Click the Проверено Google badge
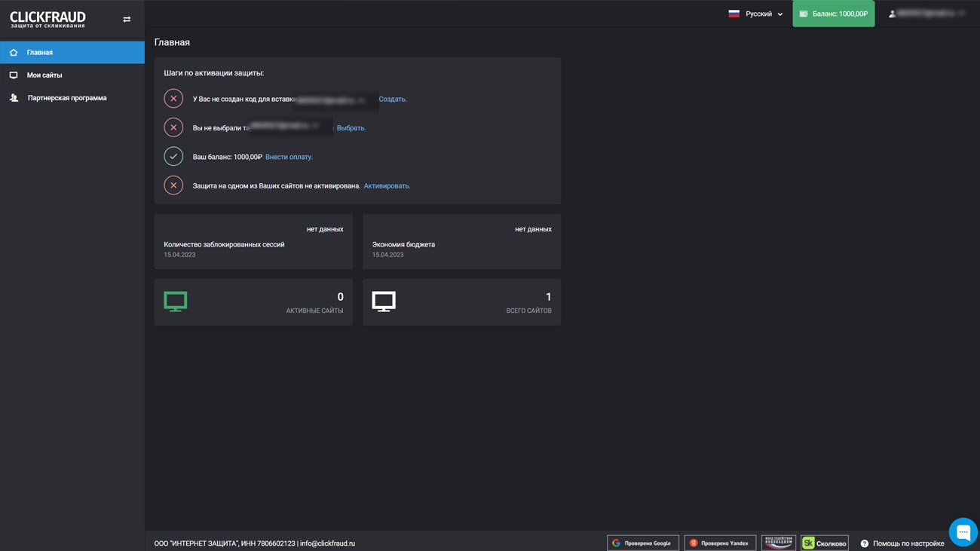The image size is (980, 551). point(642,543)
